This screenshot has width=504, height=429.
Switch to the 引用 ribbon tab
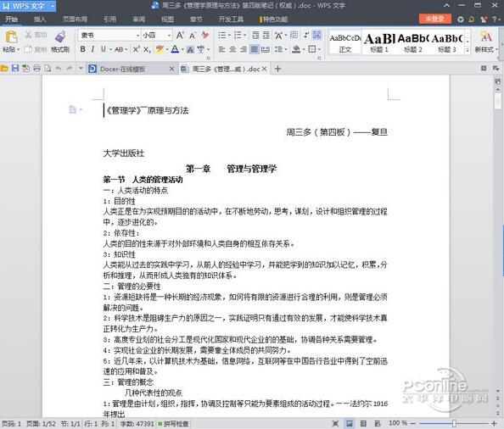[x=109, y=19]
